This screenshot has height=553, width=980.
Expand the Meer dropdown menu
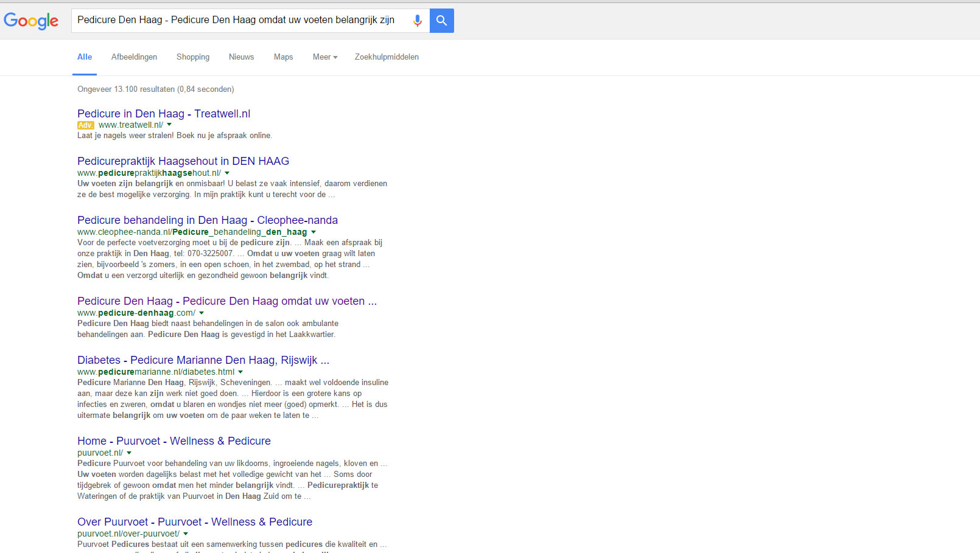[x=325, y=57]
